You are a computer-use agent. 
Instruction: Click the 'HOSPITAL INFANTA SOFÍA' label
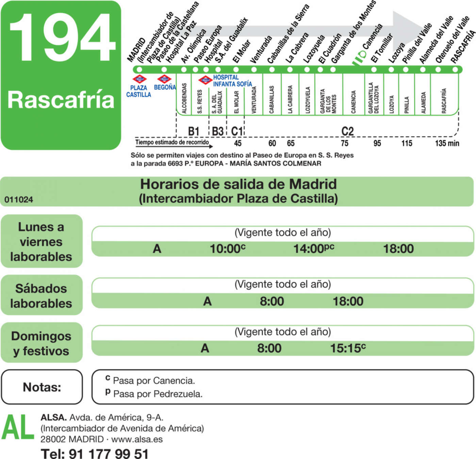click(233, 81)
